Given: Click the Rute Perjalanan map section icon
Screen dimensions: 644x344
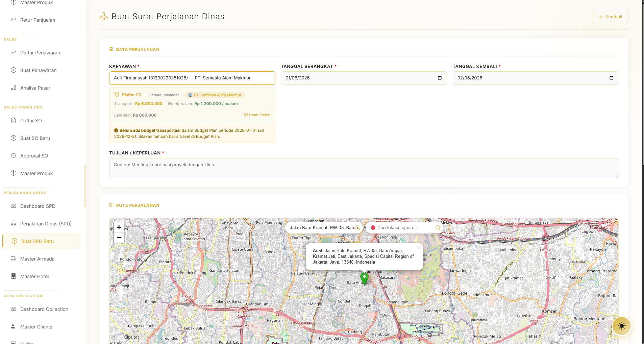Looking at the screenshot, I should tap(111, 205).
